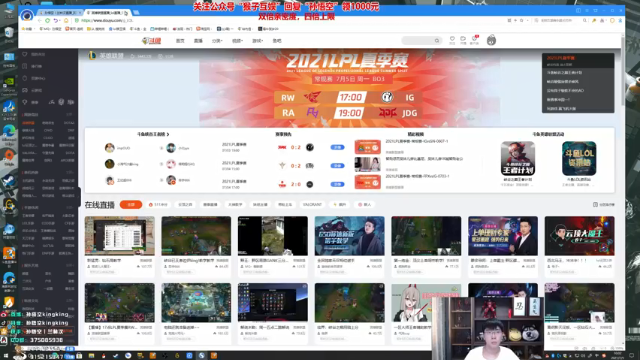This screenshot has height=360, width=640.
Task: Click the search magnifier icon
Action: 437,41
